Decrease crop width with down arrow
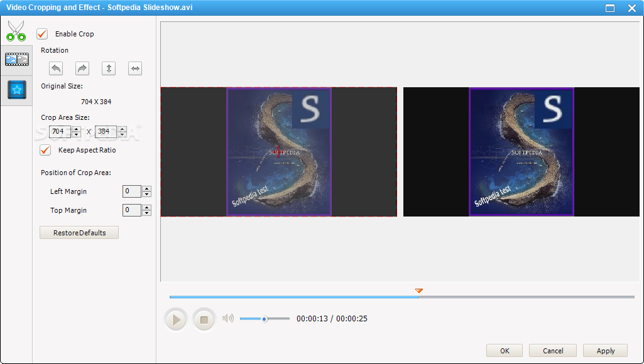This screenshot has width=644, height=364. (76, 134)
